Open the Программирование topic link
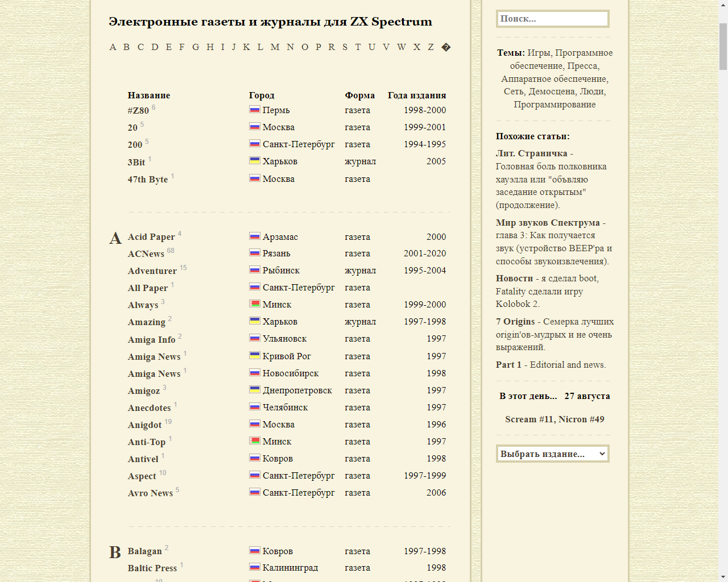 point(555,105)
